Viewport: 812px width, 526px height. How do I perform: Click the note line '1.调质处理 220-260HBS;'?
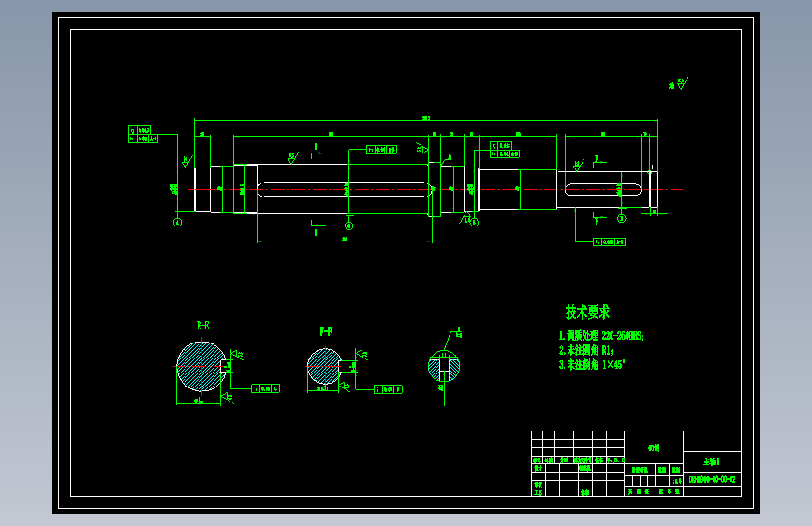tap(601, 336)
